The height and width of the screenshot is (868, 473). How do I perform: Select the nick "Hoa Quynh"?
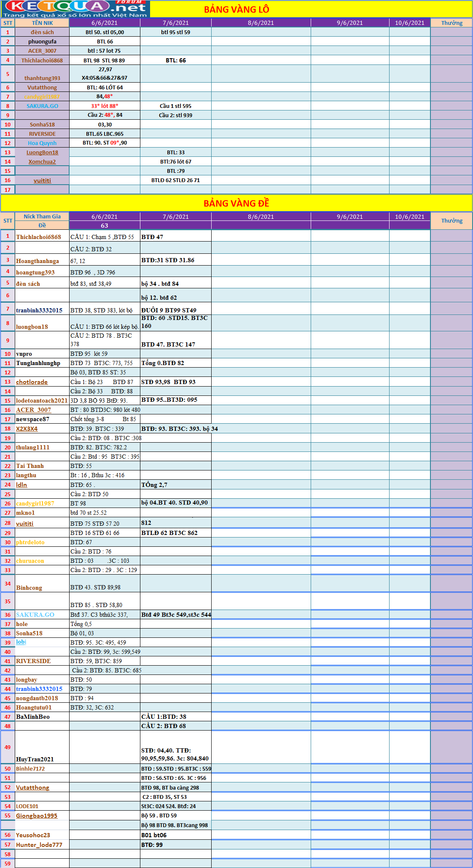point(42,143)
